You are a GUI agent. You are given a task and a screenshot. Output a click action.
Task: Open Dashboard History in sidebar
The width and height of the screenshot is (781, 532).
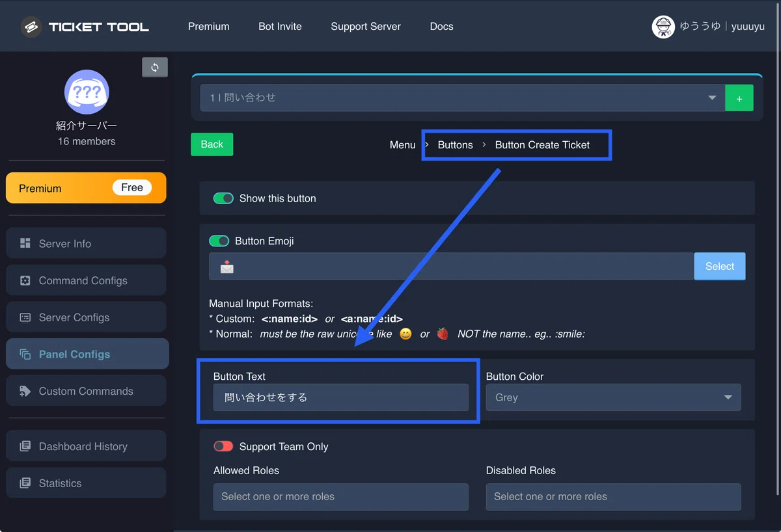[86, 446]
